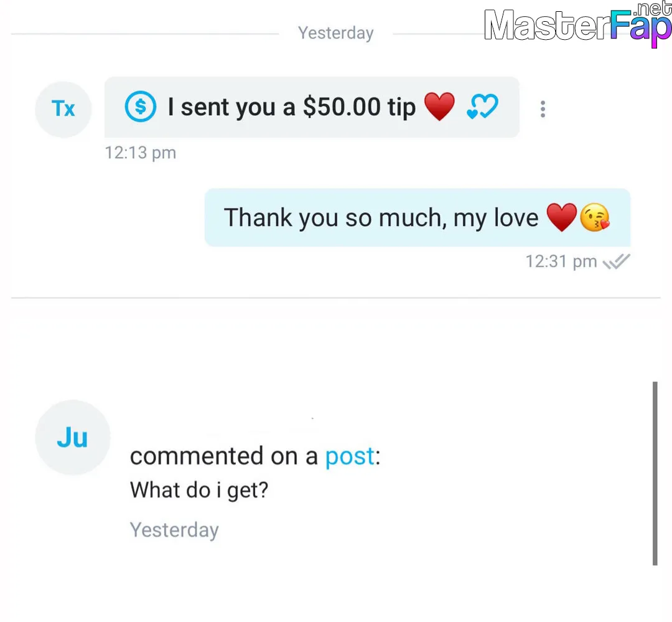
Task: Click the "Yesterday" date separator at top
Action: (336, 33)
